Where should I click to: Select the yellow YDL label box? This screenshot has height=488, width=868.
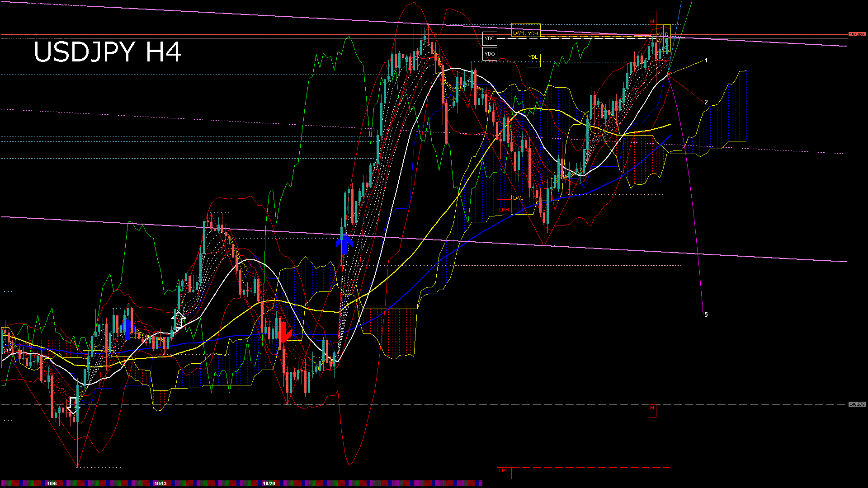point(533,57)
